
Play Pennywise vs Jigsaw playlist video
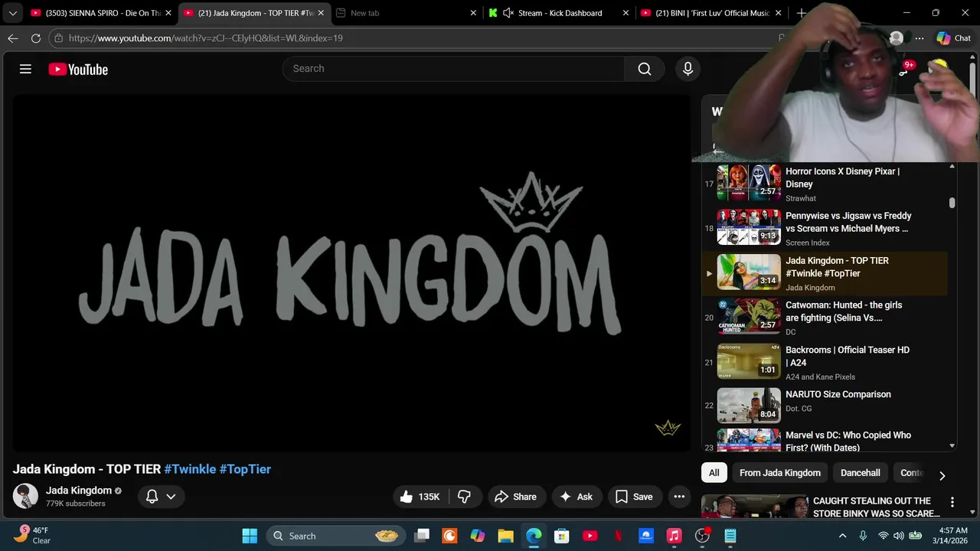pyautogui.click(x=825, y=228)
